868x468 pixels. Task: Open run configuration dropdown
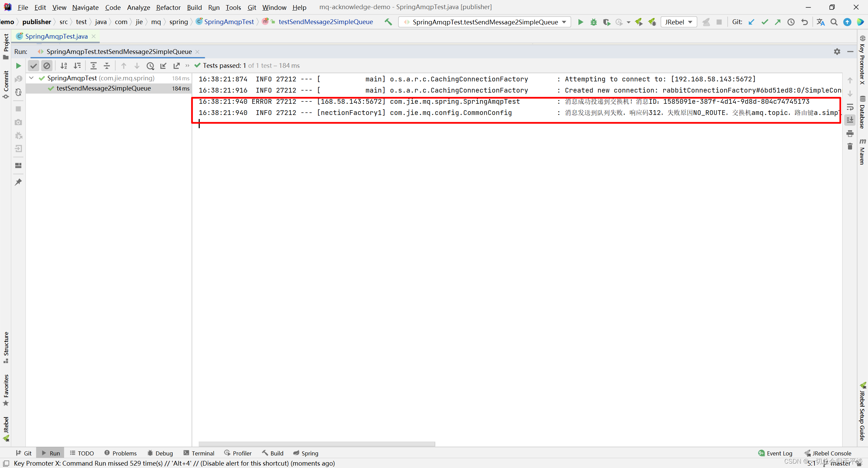click(485, 22)
